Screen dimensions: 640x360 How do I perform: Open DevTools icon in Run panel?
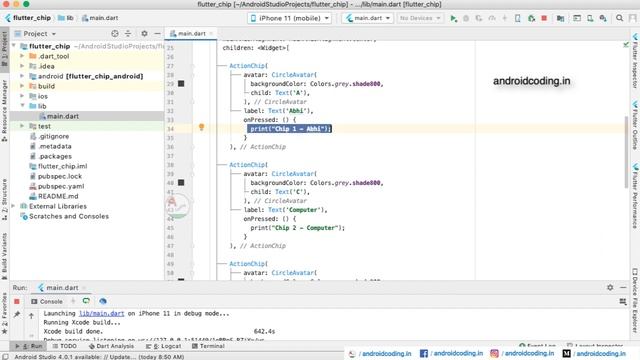point(102,301)
